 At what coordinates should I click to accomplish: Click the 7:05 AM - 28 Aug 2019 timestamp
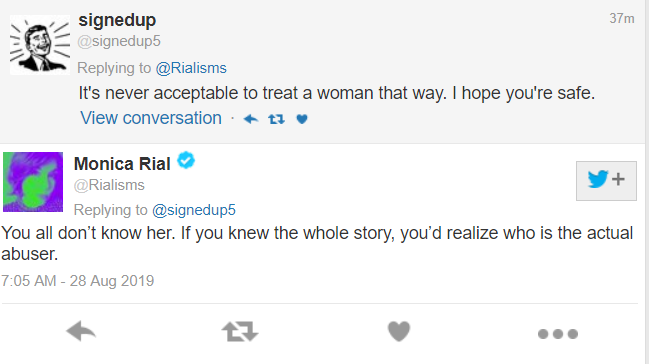77,281
